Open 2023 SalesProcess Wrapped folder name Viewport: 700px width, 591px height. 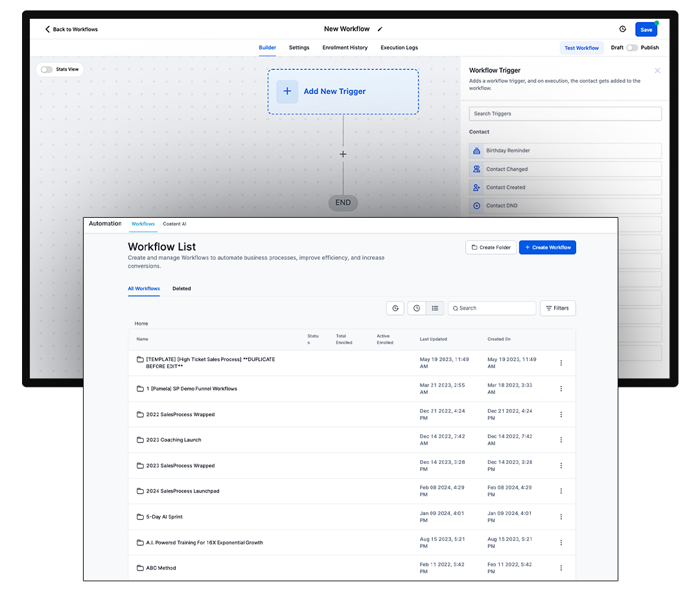(x=180, y=465)
